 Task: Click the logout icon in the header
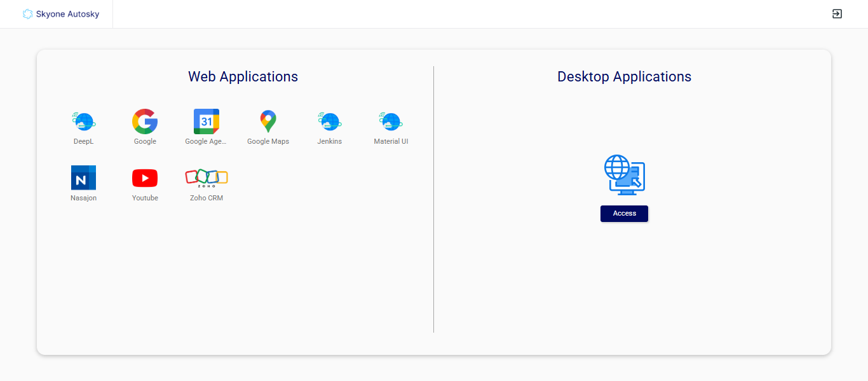click(837, 14)
